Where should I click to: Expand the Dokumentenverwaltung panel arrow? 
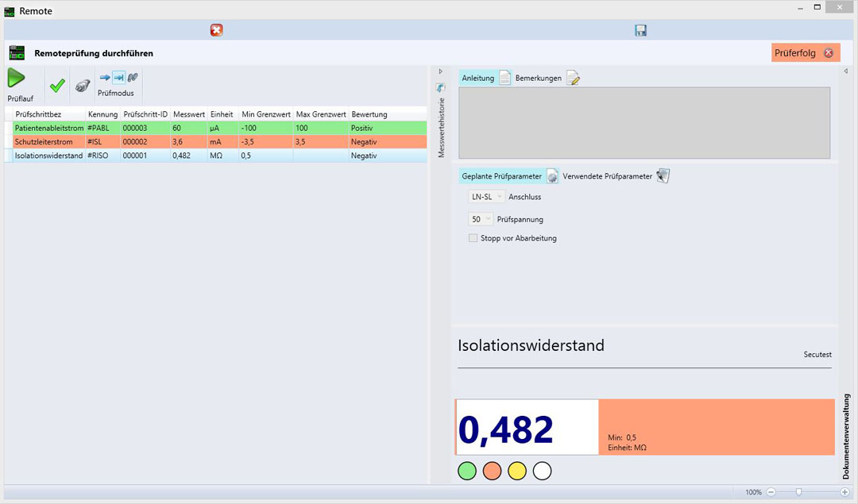845,71
